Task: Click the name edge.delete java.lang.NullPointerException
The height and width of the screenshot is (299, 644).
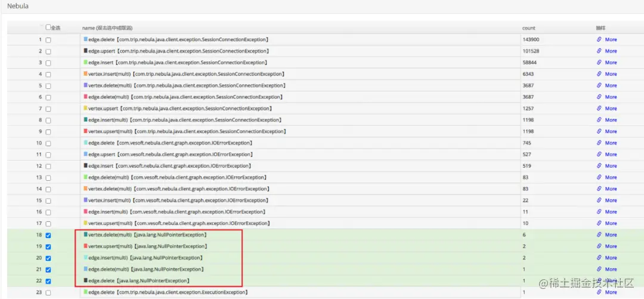Action: pos(139,280)
